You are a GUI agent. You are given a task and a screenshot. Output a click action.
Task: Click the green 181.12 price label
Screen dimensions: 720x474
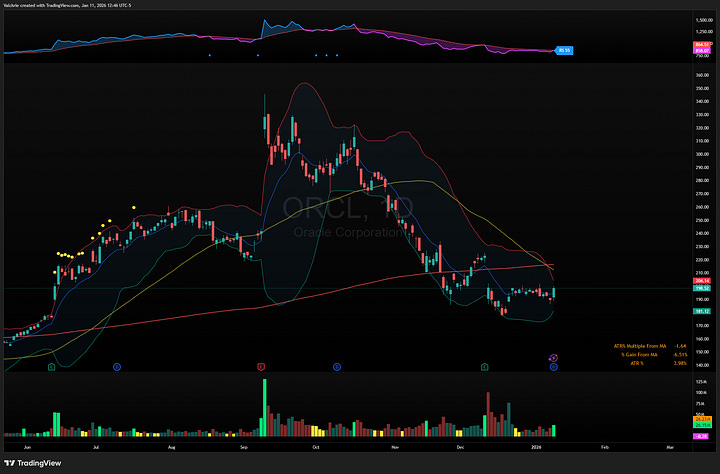pos(702,311)
